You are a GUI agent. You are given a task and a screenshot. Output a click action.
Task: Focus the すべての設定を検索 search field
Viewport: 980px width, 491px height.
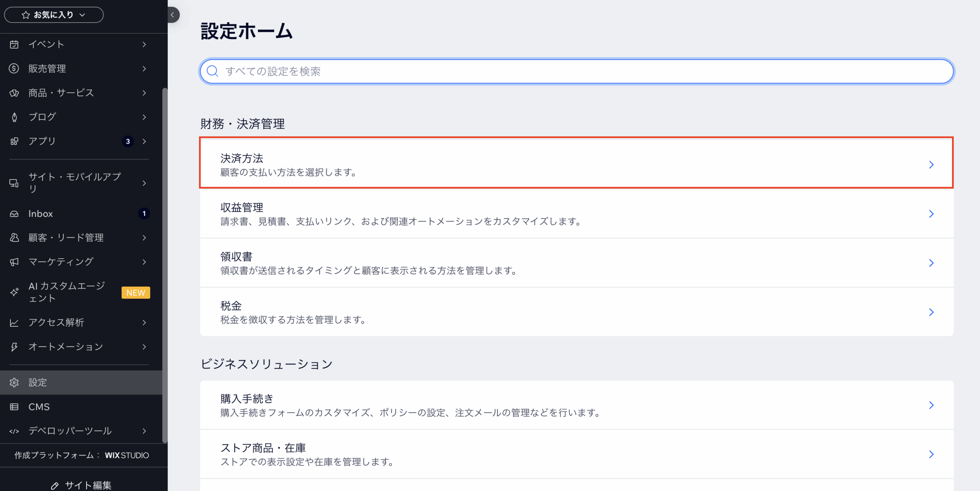(576, 71)
